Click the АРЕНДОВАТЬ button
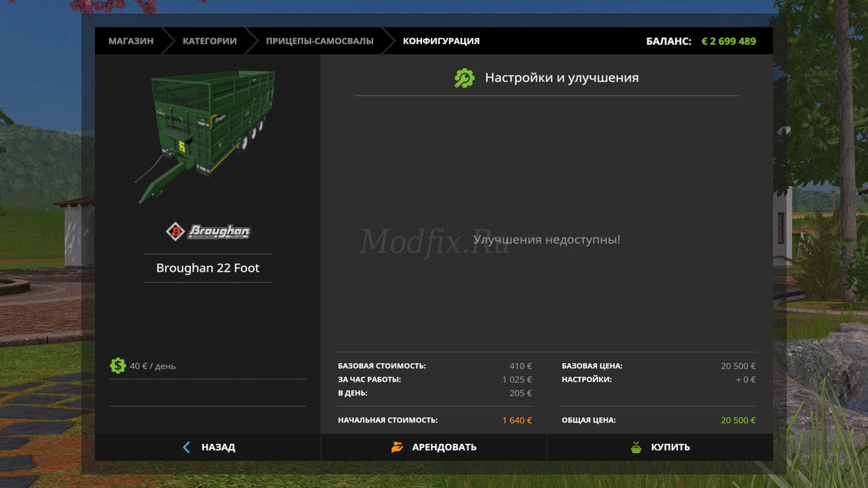 434,447
